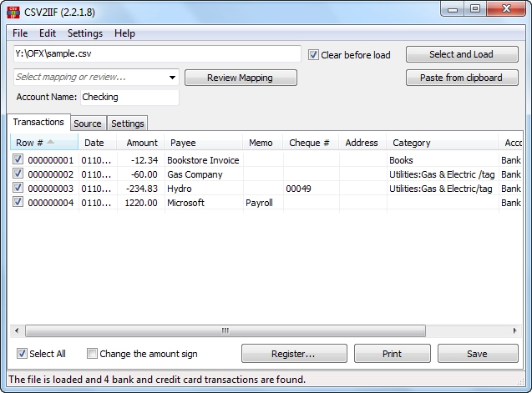532x393 pixels.
Task: Click the Cheque # column header
Action: click(311, 143)
